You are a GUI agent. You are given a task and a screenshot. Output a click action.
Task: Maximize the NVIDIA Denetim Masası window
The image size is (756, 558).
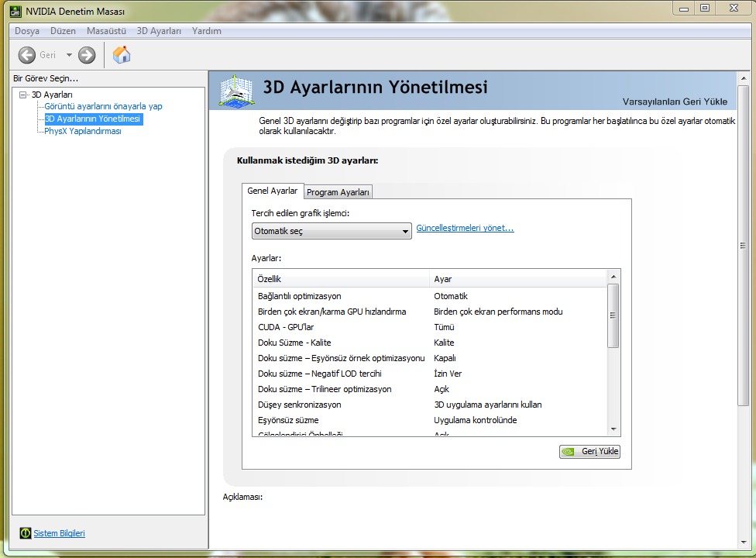[x=705, y=9]
